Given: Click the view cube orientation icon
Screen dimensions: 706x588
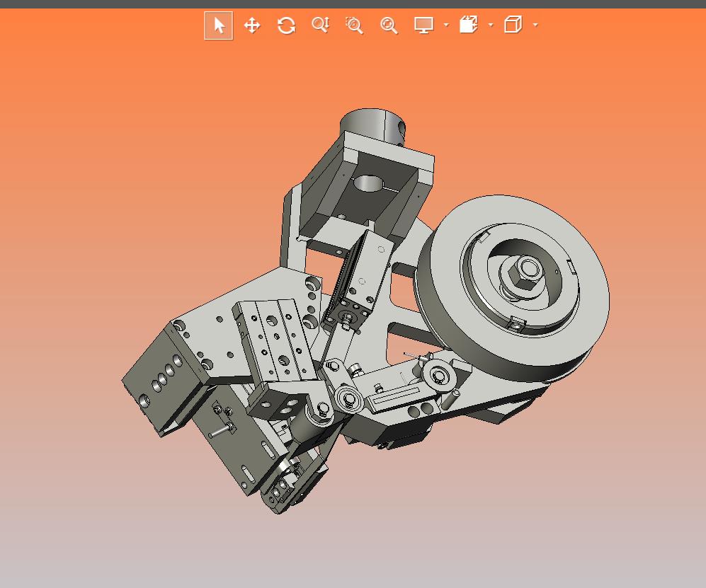Looking at the screenshot, I should click(x=513, y=25).
